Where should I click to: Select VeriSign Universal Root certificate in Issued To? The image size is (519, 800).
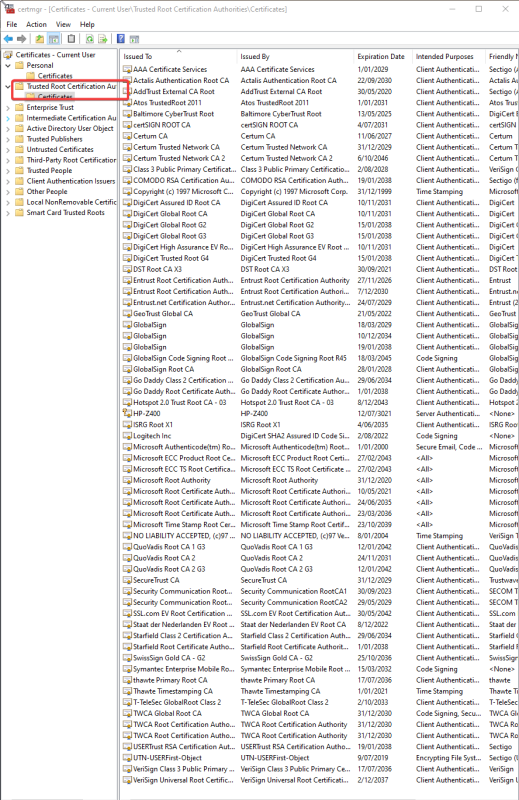tap(183, 780)
